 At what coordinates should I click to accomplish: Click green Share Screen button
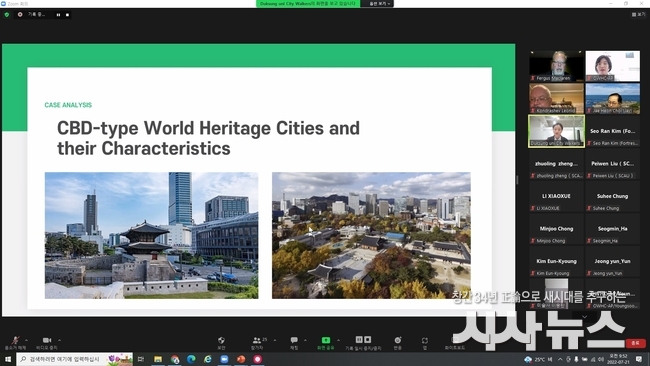coord(326,342)
